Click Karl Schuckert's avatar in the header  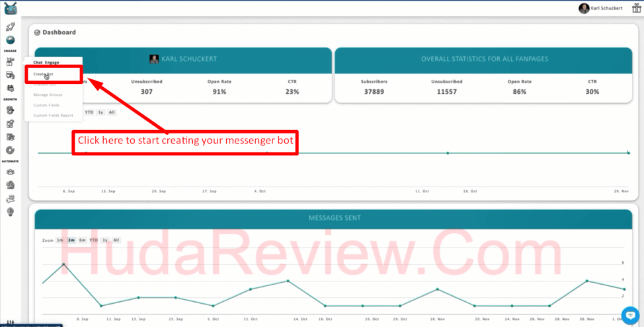click(584, 8)
